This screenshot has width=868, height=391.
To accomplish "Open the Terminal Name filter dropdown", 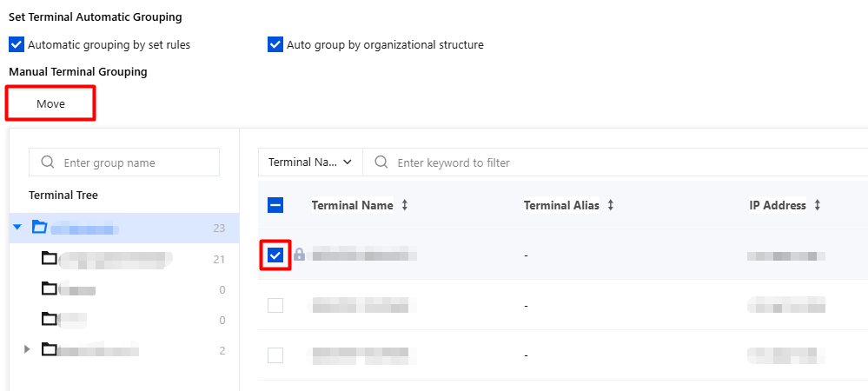I will point(310,162).
